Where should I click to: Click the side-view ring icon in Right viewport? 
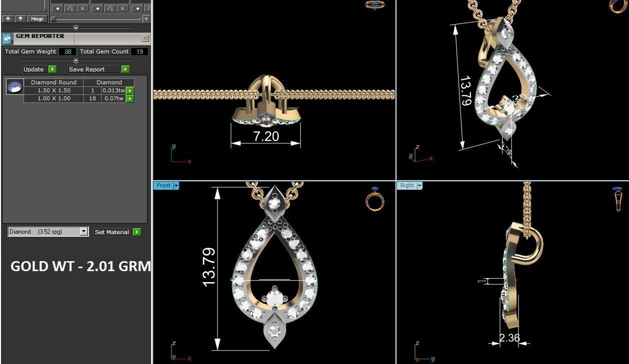618,199
